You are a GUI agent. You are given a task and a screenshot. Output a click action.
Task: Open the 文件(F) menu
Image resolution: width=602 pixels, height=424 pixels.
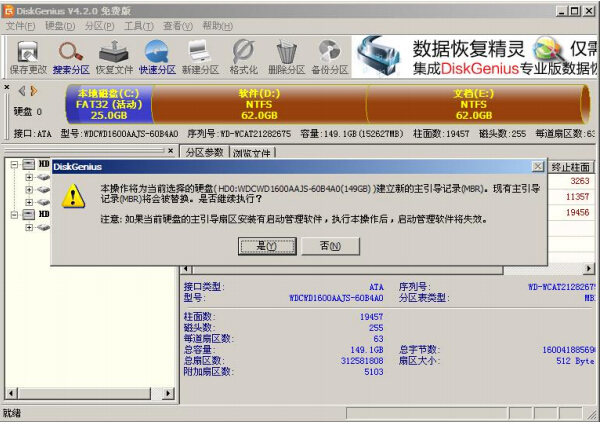[x=20, y=26]
